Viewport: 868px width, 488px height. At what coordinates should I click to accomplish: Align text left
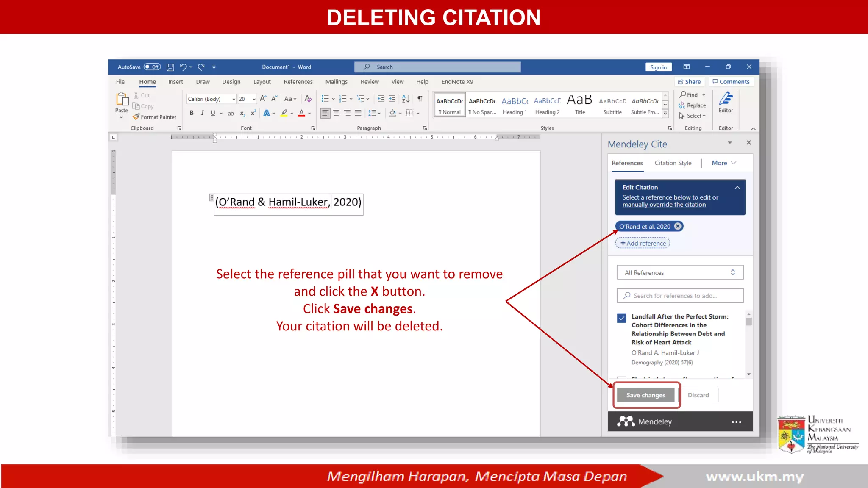coord(325,113)
